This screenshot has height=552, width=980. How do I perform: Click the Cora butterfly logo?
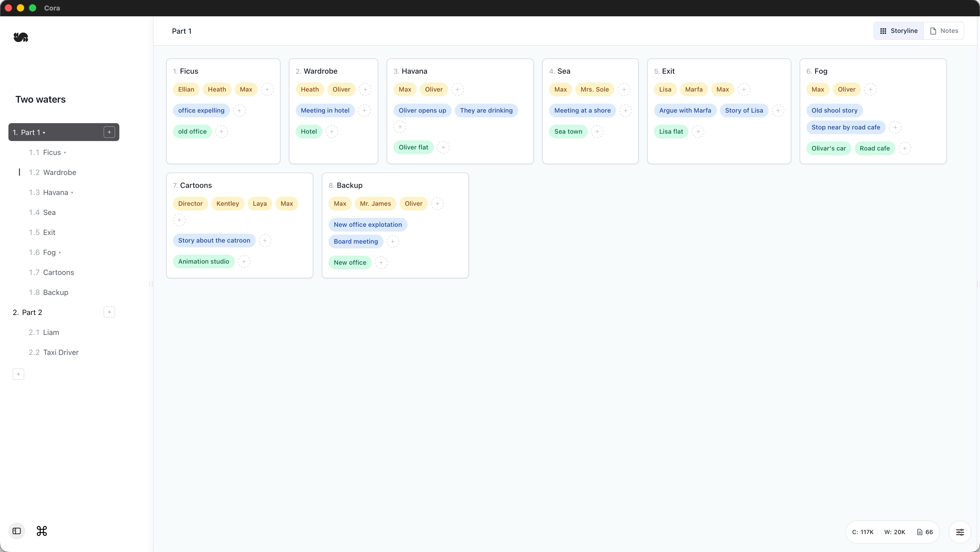21,37
